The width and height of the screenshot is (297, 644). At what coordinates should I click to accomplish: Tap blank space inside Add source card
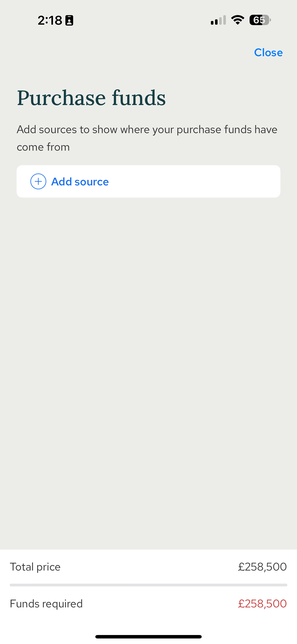(x=195, y=181)
